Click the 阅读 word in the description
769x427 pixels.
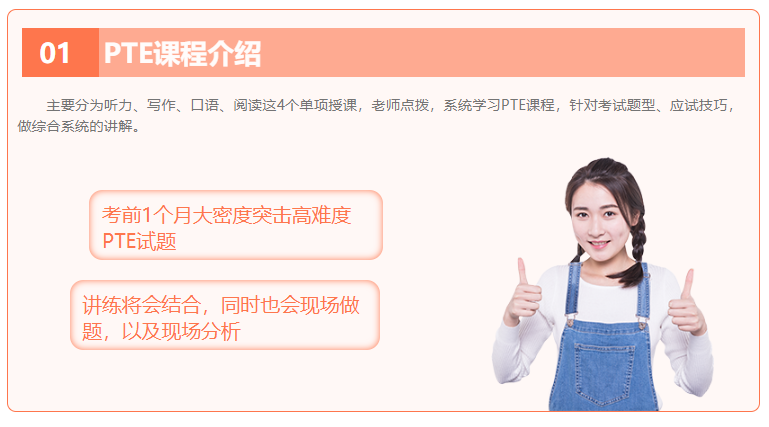point(248,105)
